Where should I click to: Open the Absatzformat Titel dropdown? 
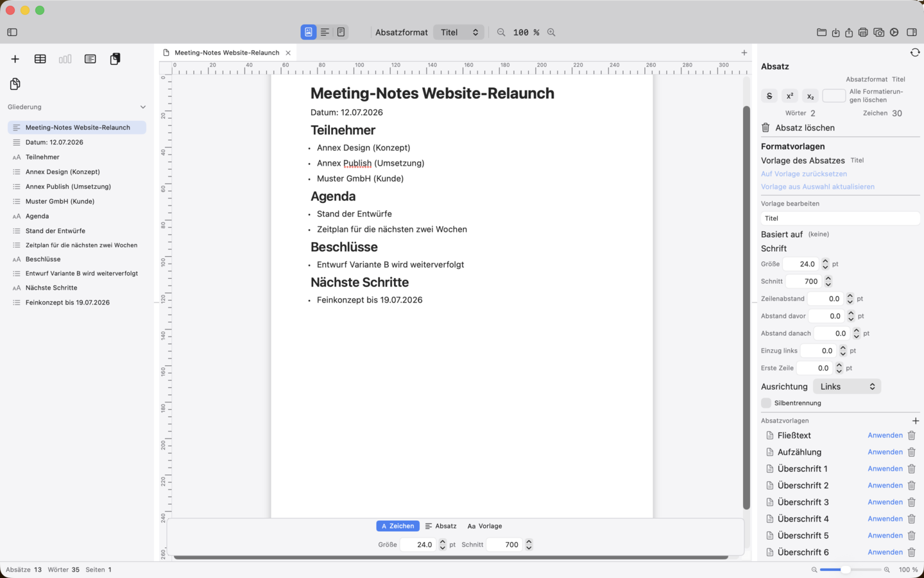pyautogui.click(x=459, y=32)
